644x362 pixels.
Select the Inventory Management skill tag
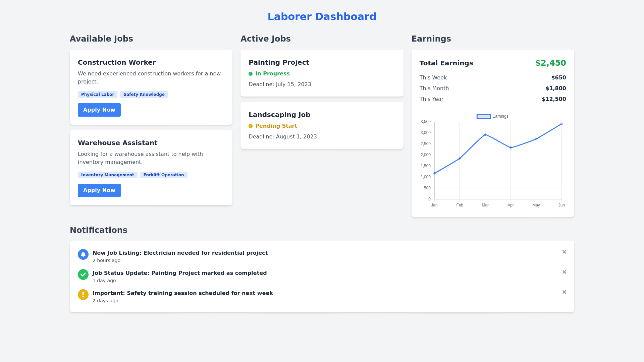(x=108, y=175)
